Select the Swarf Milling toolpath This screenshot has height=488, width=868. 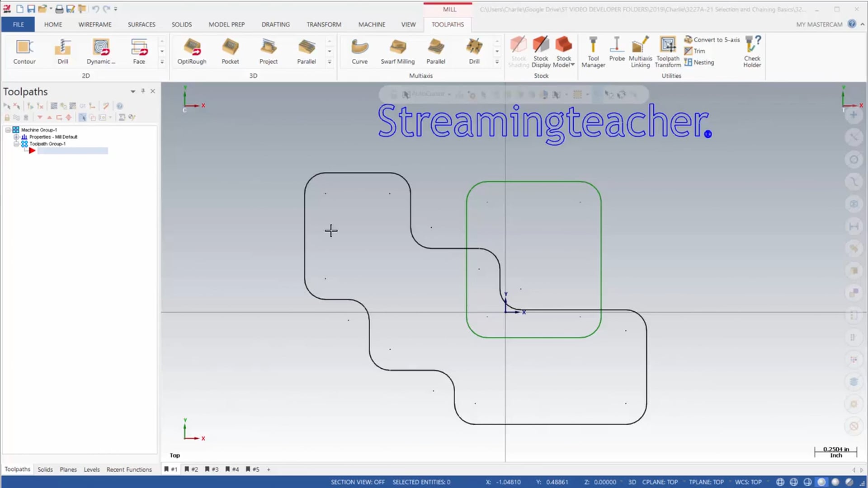pyautogui.click(x=397, y=52)
